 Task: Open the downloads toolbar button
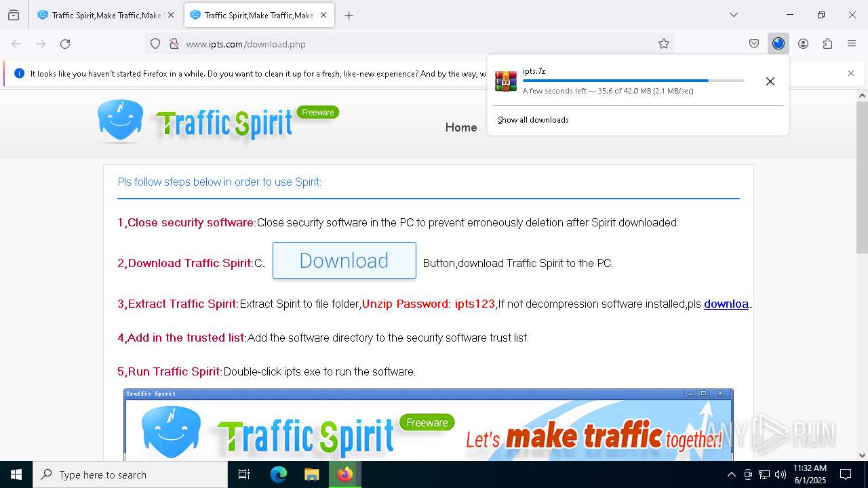coord(778,44)
